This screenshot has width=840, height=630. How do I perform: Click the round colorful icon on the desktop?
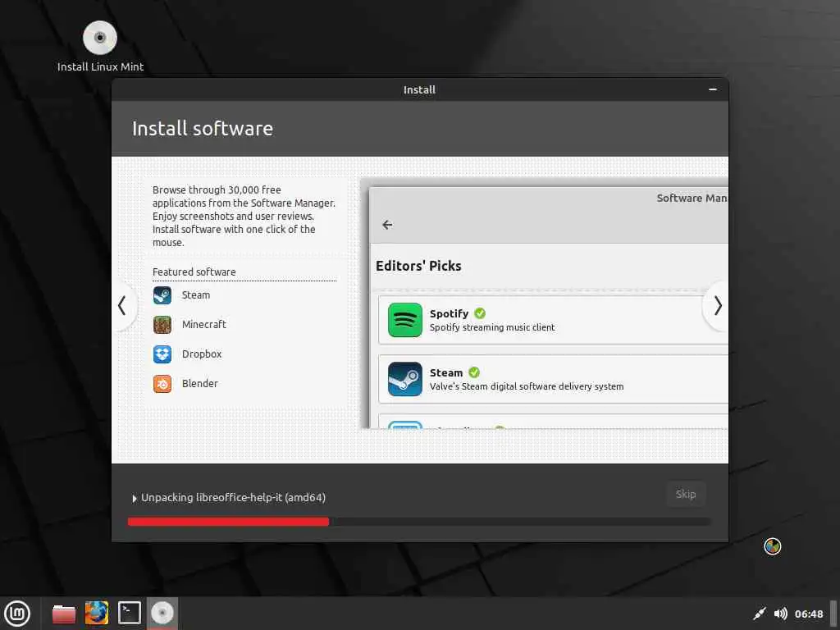(773, 546)
